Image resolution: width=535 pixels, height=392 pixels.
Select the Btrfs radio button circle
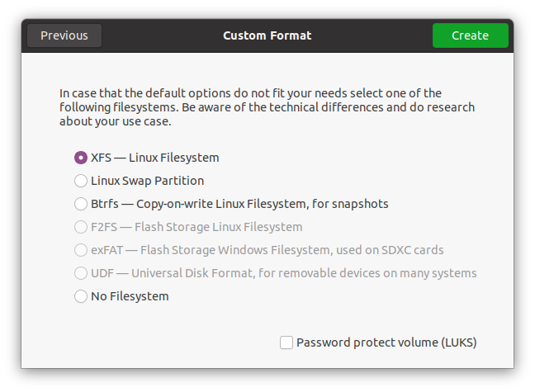coord(81,204)
